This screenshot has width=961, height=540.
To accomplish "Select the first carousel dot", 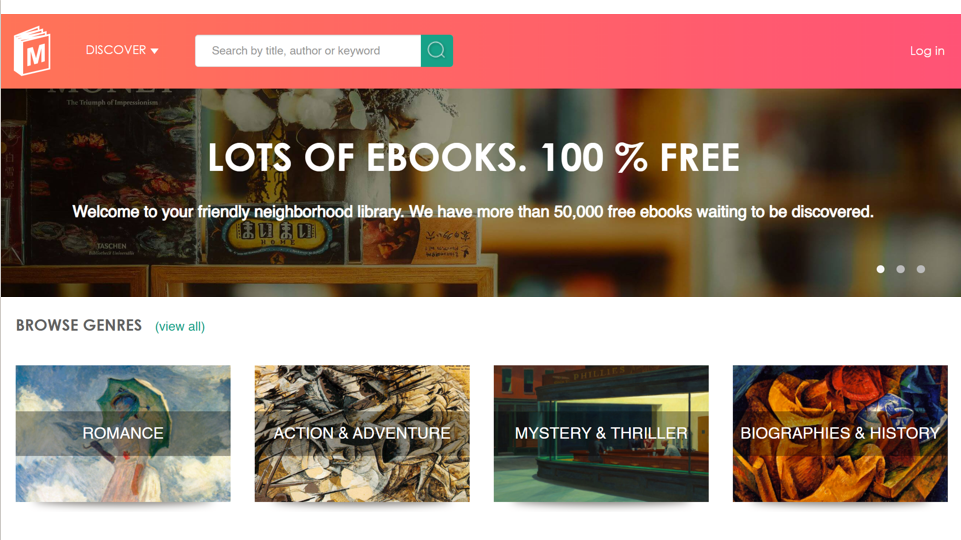I will (880, 269).
